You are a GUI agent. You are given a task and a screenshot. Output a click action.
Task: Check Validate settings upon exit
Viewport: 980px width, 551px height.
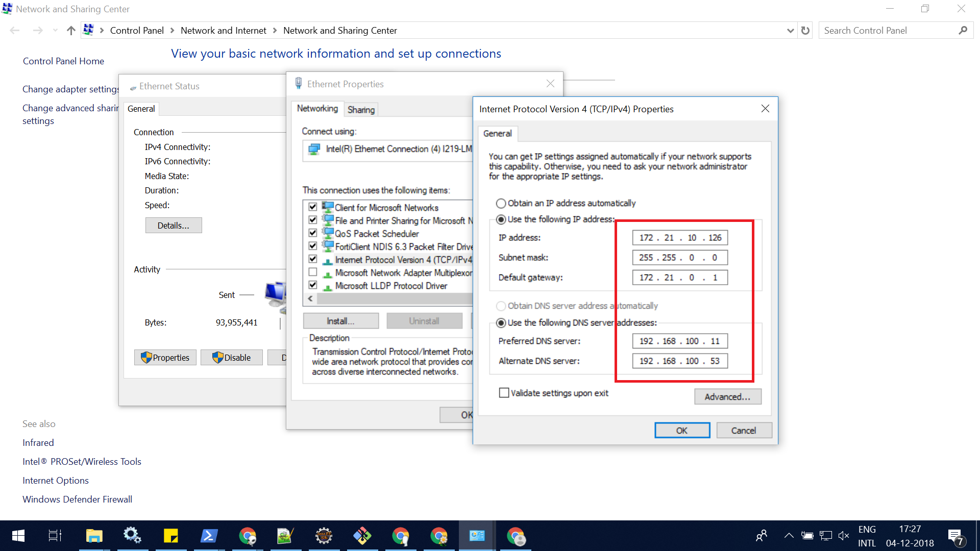click(504, 393)
